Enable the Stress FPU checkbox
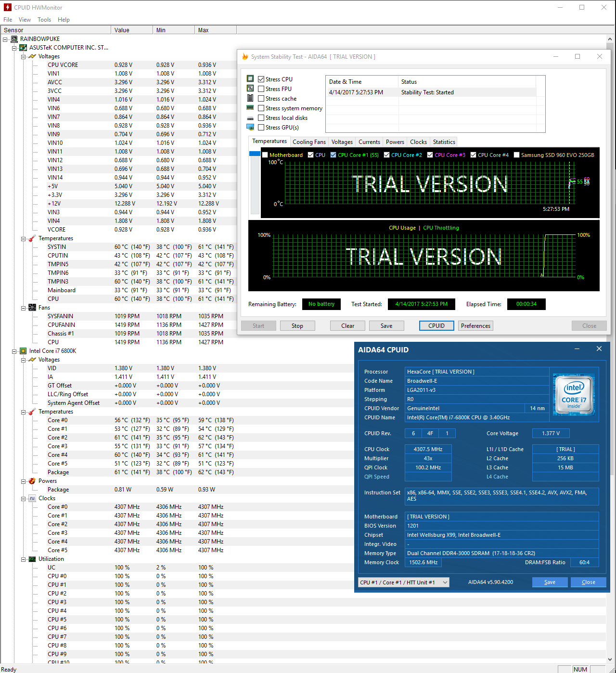This screenshot has height=673, width=616. pyautogui.click(x=261, y=89)
